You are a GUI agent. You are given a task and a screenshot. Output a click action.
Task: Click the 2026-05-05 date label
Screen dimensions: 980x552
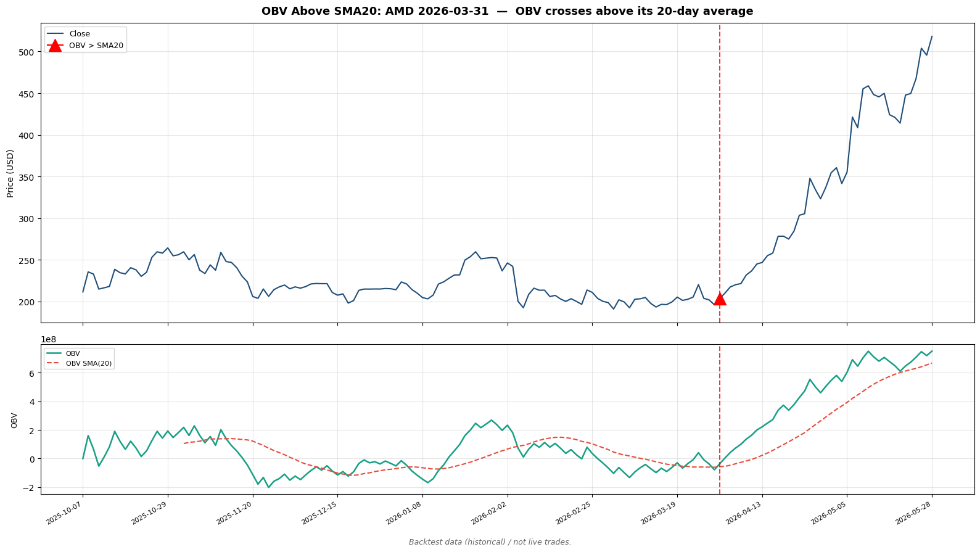pos(829,514)
